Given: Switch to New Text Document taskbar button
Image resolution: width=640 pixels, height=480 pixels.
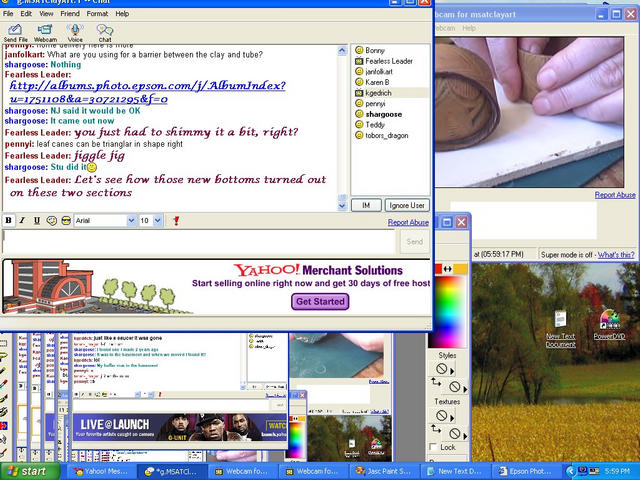Looking at the screenshot, I should 454,471.
